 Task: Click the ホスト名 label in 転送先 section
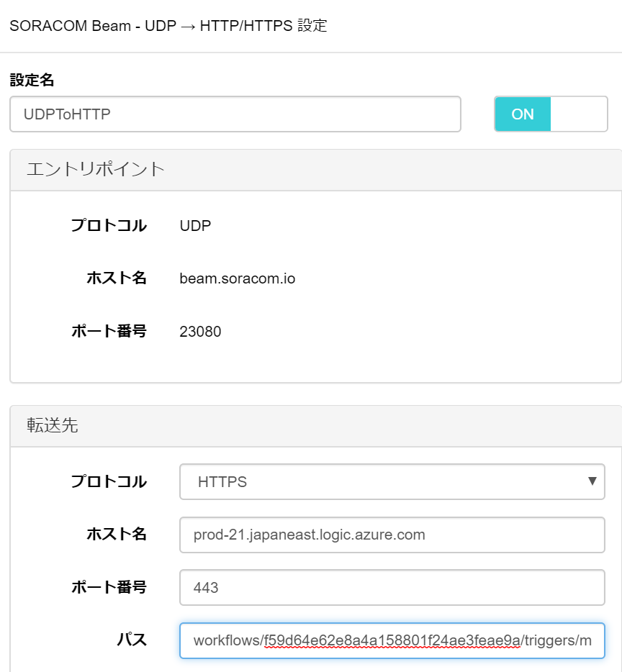(117, 535)
